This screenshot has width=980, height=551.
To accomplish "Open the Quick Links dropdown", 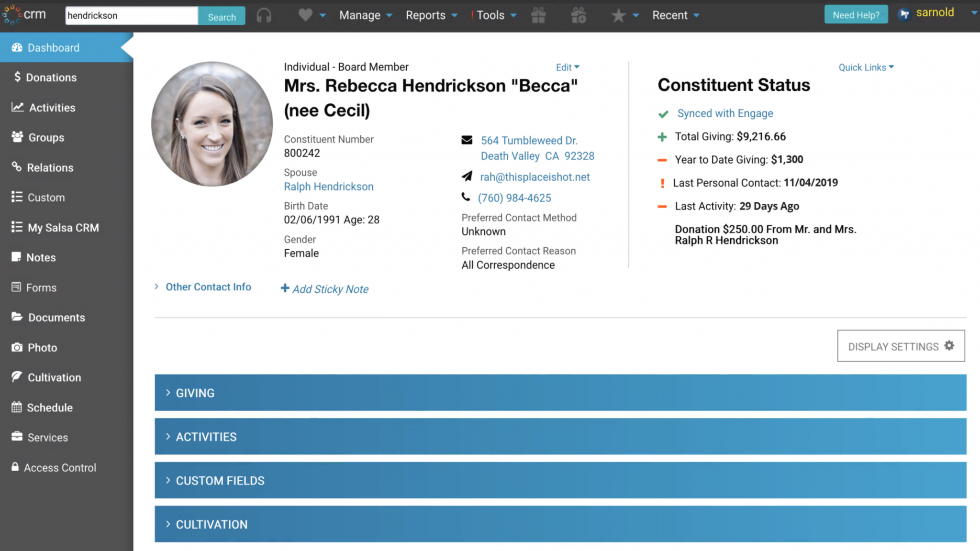I will 866,67.
